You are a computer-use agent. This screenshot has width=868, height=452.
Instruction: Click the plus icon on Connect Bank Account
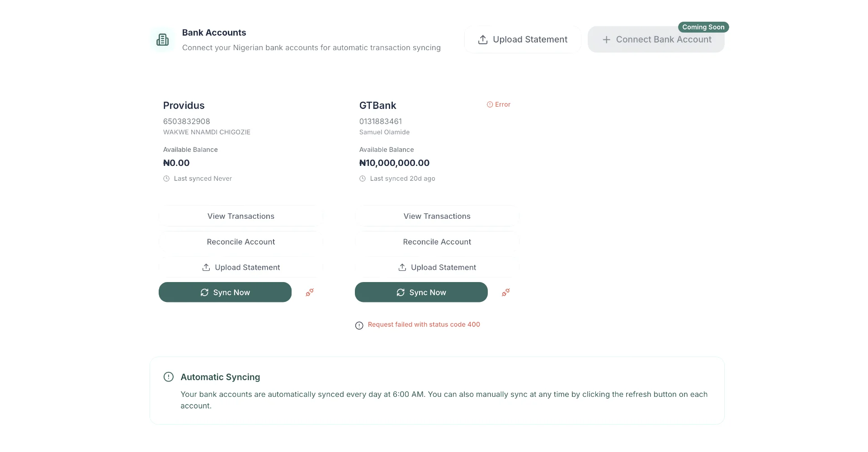tap(606, 39)
